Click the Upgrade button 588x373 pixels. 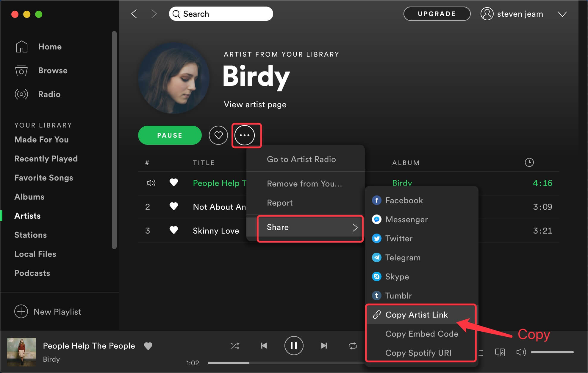[x=436, y=14]
